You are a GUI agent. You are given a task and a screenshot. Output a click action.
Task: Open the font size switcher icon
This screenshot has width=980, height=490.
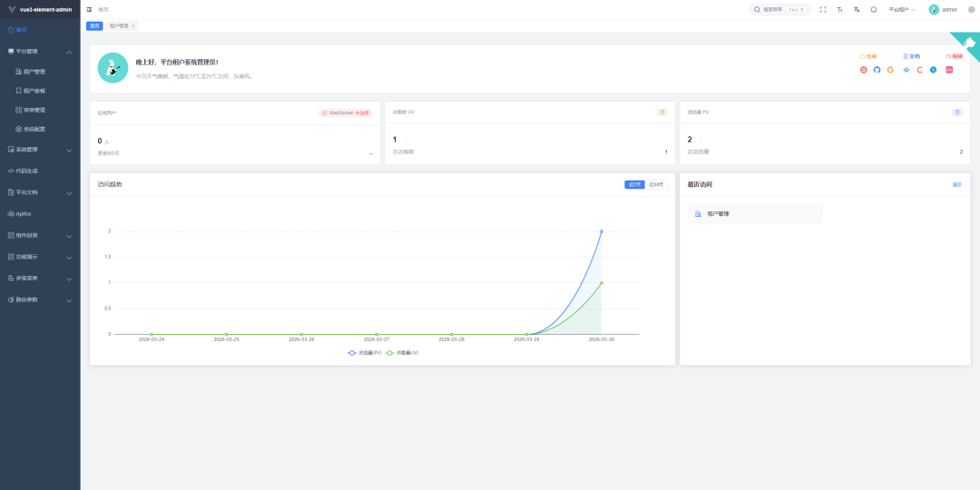[x=840, y=9]
